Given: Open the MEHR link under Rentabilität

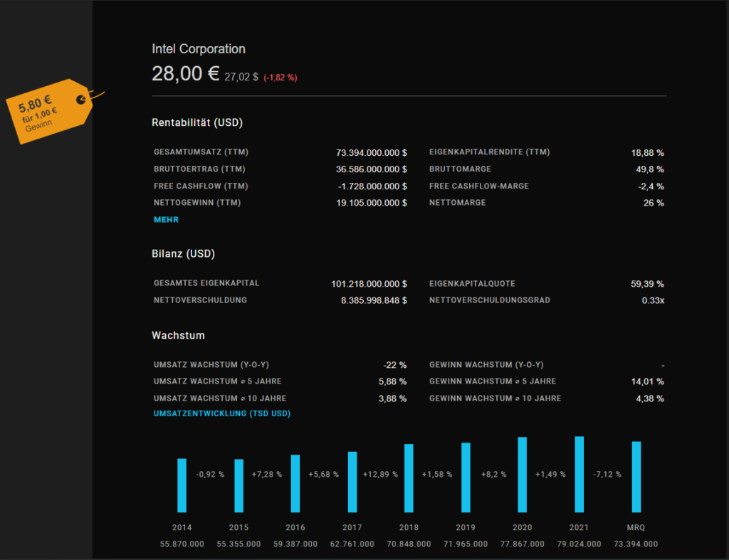Looking at the screenshot, I should point(166,220).
